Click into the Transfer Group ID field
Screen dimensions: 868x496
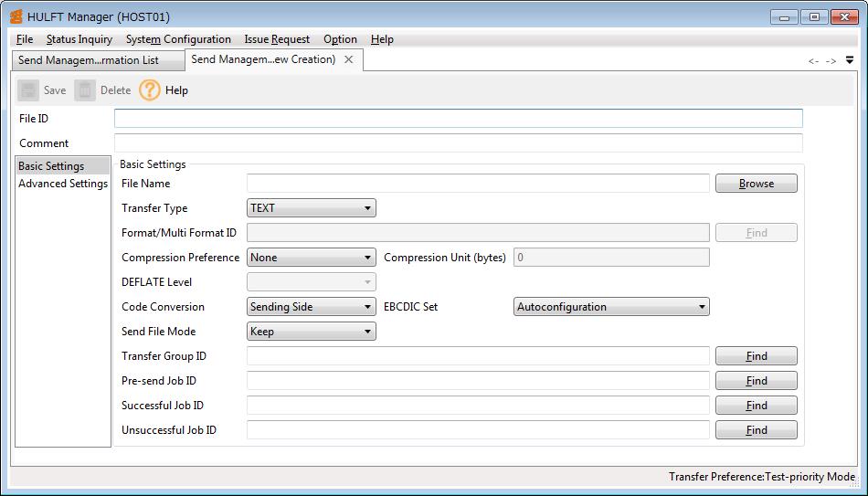[478, 356]
